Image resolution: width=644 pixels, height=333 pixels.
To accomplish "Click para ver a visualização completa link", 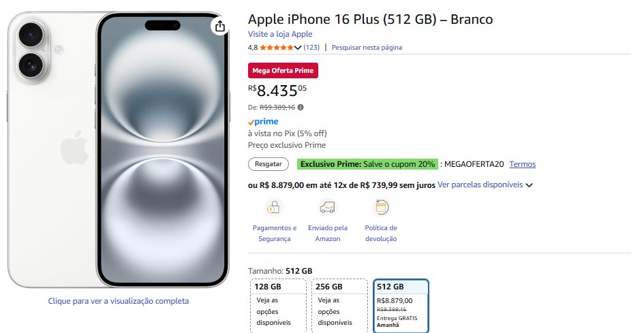I will click(x=119, y=300).
